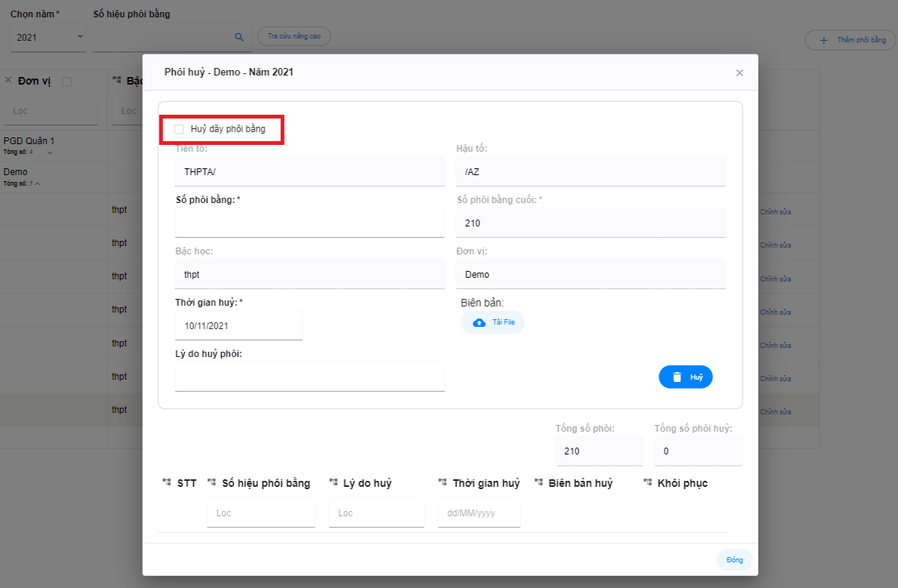The height and width of the screenshot is (588, 898).
Task: Expand the PGD Quận 1 group
Action: 51,152
